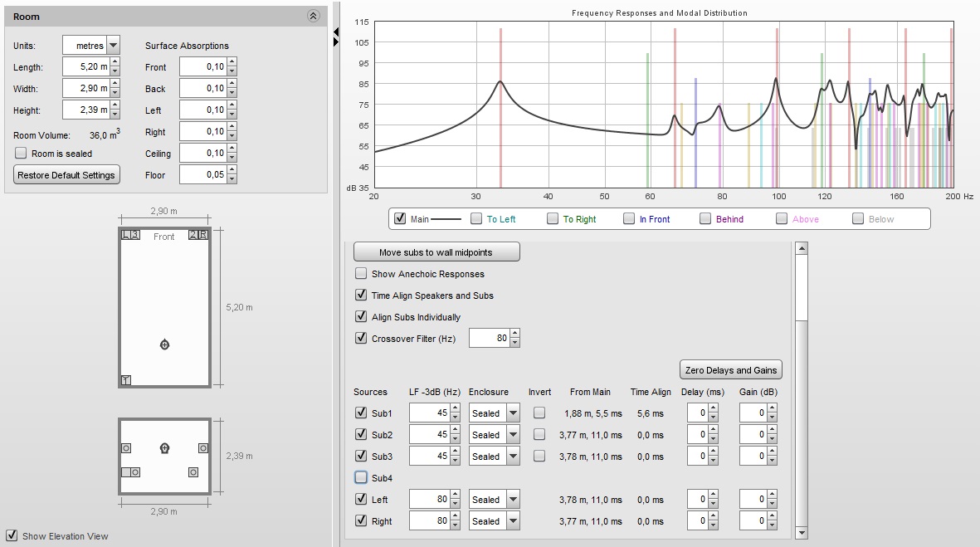Toggle the Sub2 source checkbox
980x547 pixels.
click(x=361, y=434)
